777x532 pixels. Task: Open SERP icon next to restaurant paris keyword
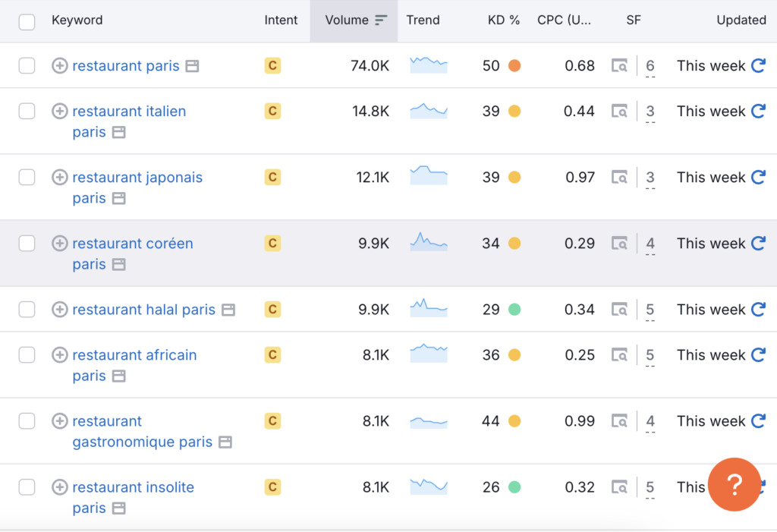(192, 66)
